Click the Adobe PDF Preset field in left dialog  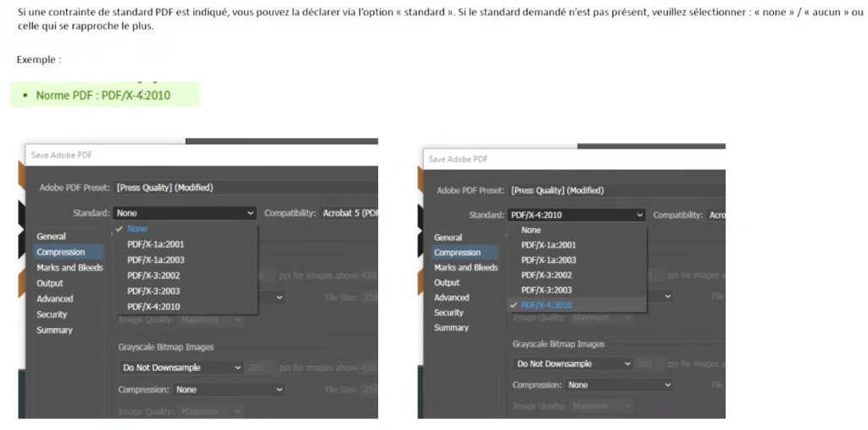coord(246,187)
